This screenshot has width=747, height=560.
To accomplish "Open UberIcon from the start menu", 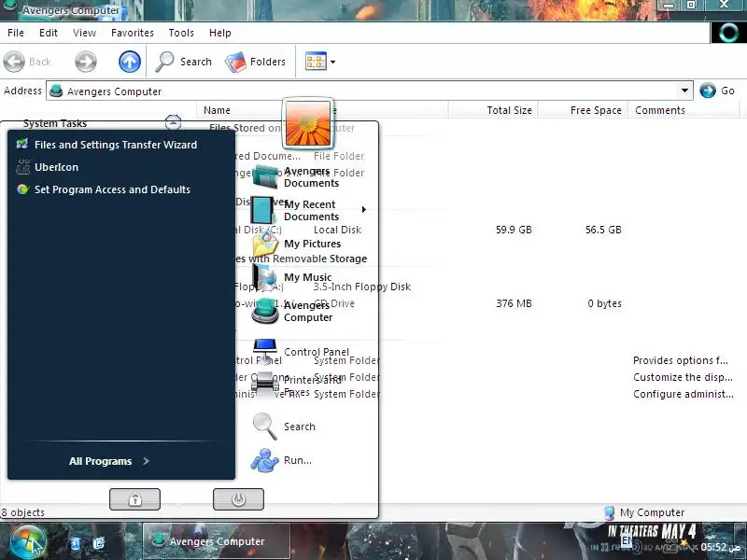I will click(x=56, y=167).
